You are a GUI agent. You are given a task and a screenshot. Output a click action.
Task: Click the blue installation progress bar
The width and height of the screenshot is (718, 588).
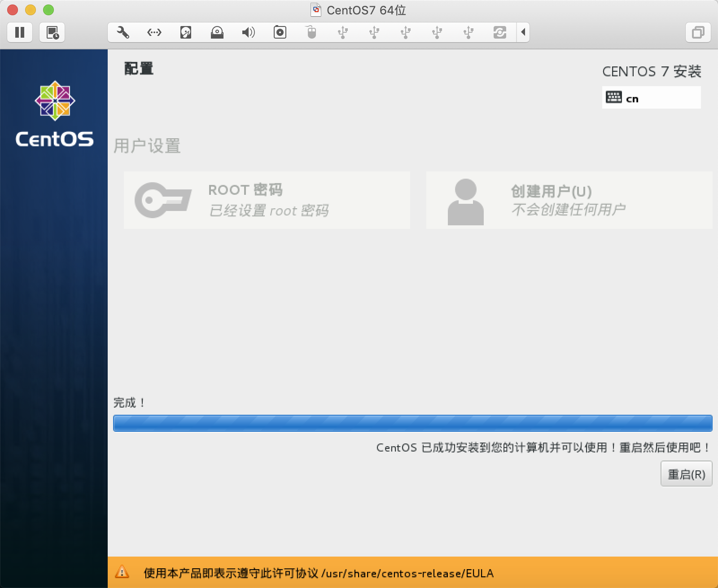412,423
